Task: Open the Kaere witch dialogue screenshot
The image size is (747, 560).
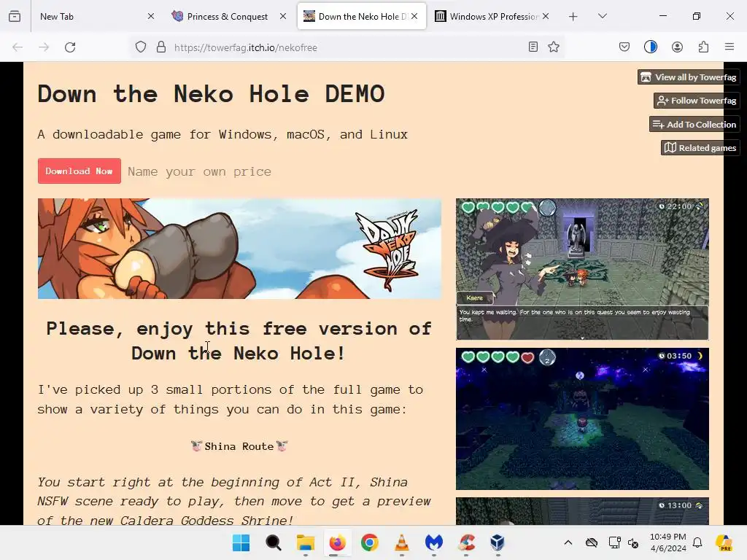Action: [x=582, y=269]
